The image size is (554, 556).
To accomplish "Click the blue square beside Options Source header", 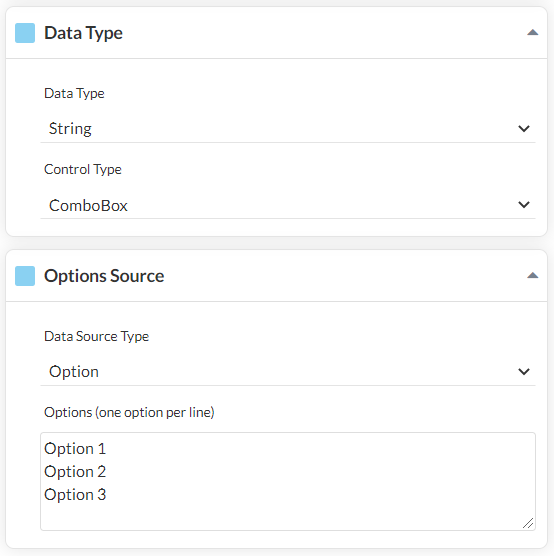I will click(25, 276).
